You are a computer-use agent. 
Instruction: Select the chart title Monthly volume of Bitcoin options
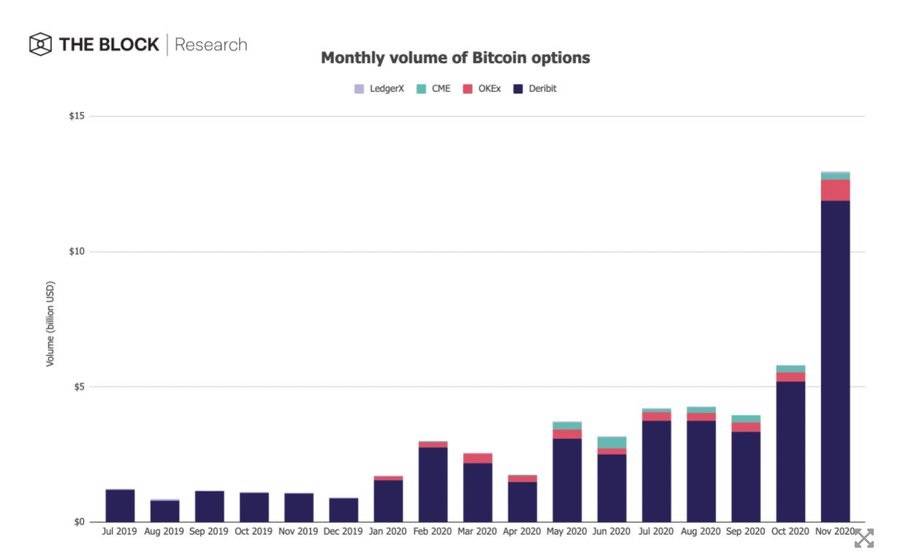tap(455, 58)
